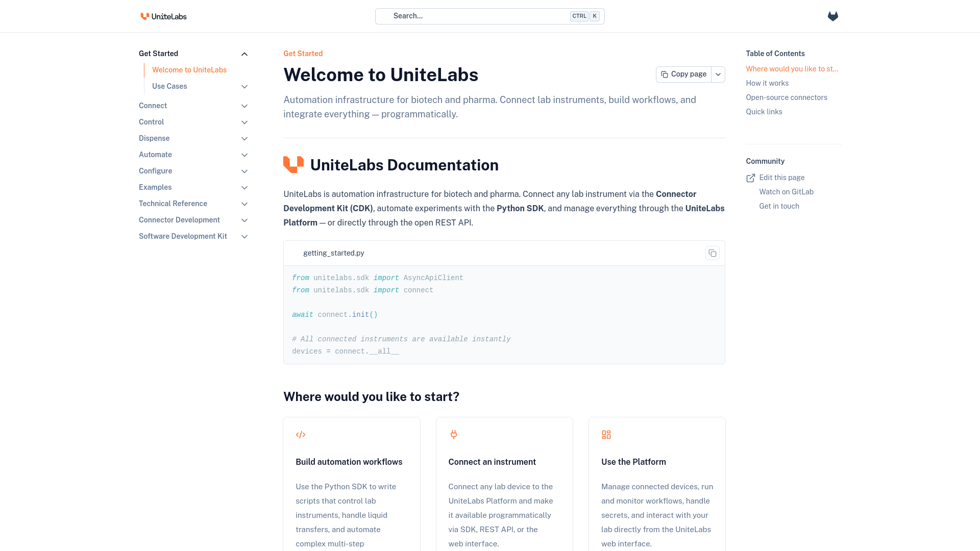Expand the Configure section chevron
Image resolution: width=980 pixels, height=551 pixels.
point(244,171)
